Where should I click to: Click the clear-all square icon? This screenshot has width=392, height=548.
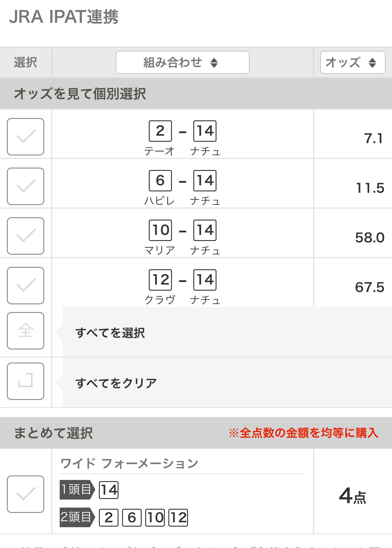click(26, 381)
